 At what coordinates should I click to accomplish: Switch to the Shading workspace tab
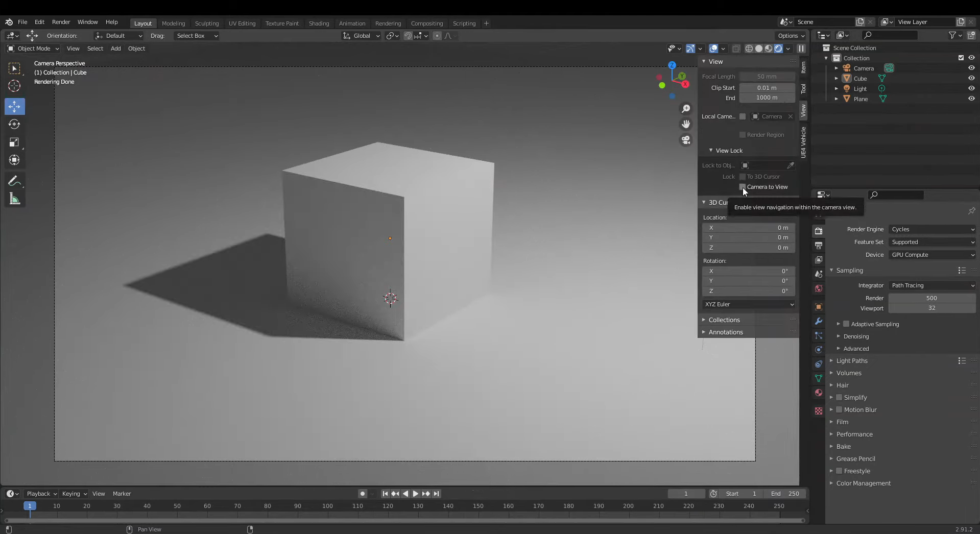(319, 23)
